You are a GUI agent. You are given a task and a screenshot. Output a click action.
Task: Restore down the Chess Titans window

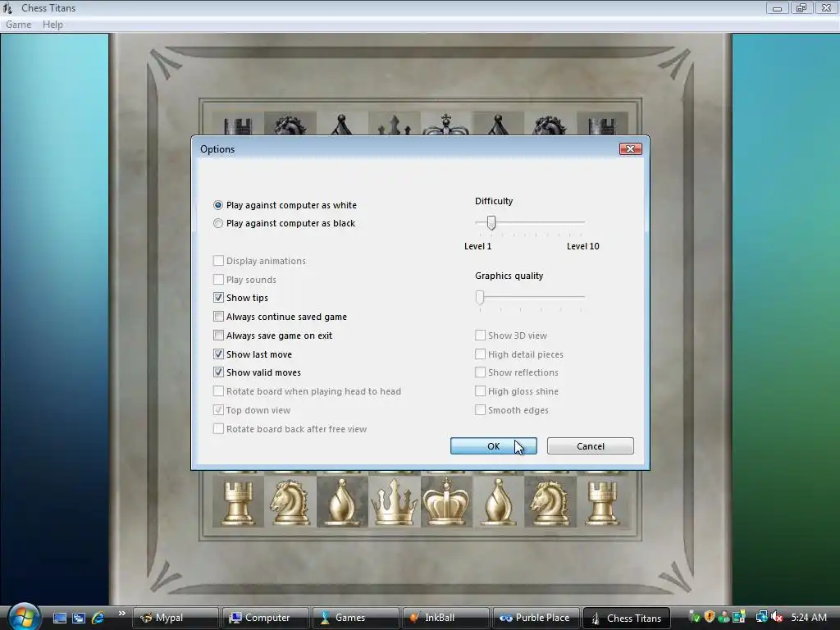tap(801, 8)
